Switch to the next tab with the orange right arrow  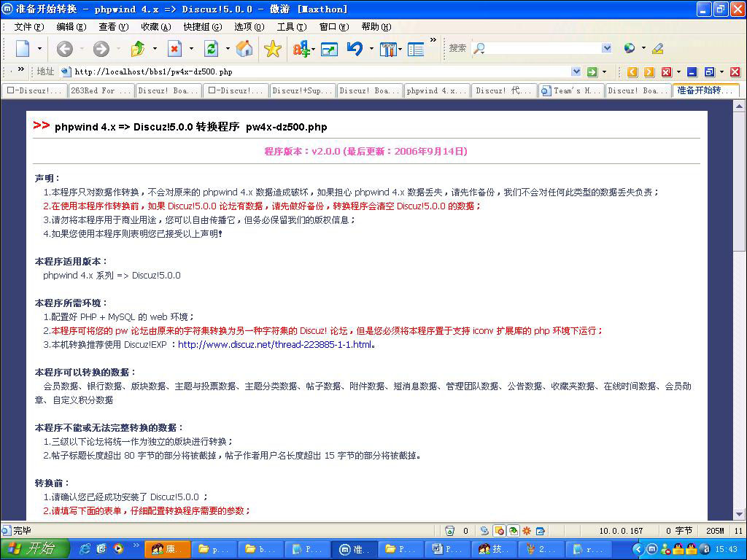[649, 72]
